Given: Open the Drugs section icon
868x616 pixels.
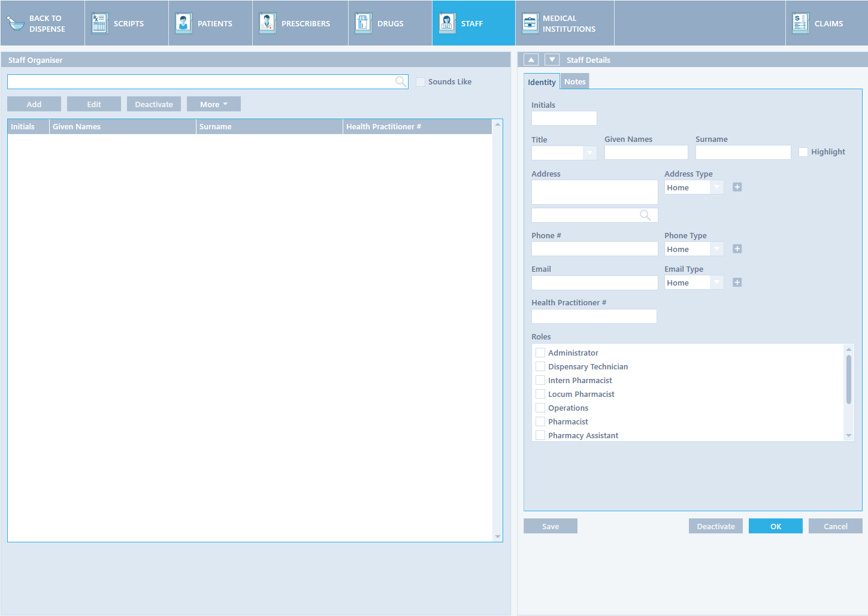Looking at the screenshot, I should [363, 23].
